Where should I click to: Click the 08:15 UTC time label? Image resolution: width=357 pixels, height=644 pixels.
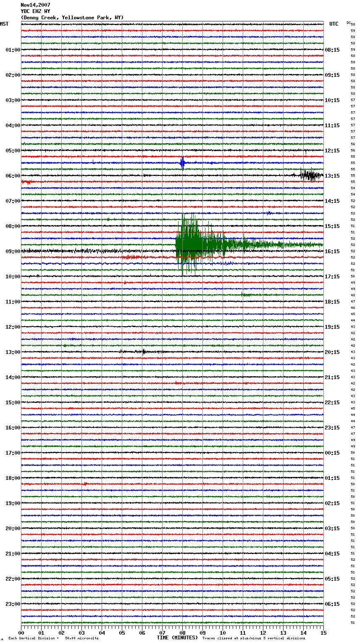(332, 50)
